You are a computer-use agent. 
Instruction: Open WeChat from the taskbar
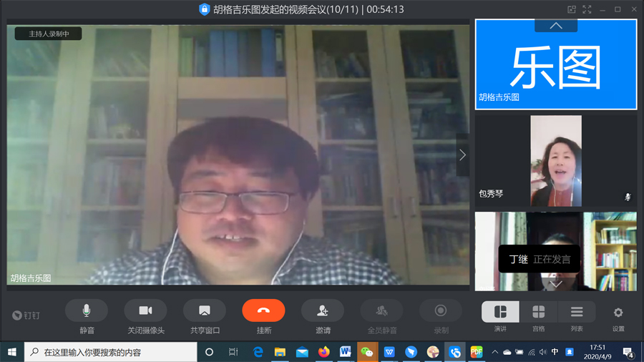[x=367, y=352]
